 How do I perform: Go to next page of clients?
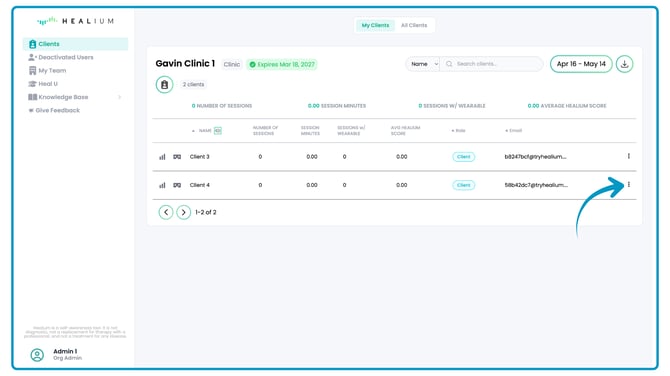184,212
